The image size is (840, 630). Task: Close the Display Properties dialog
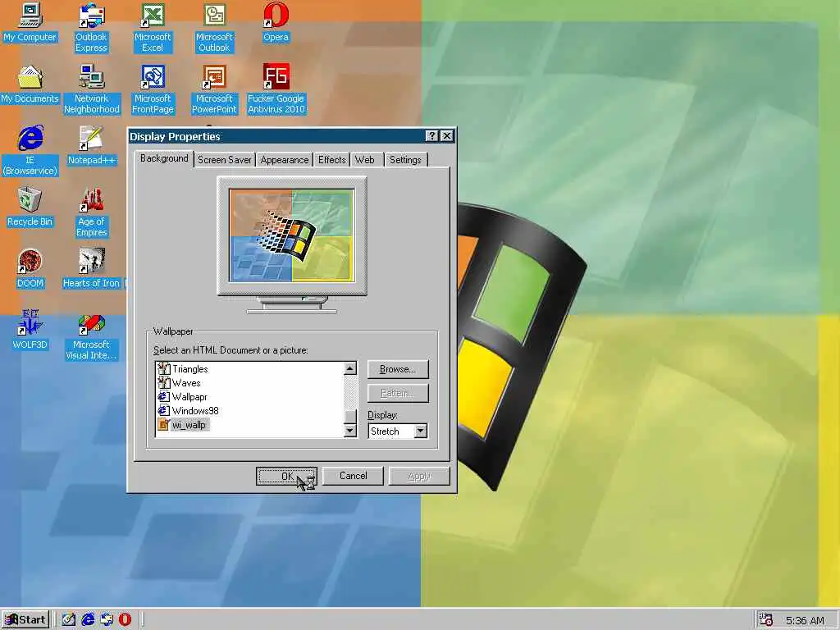(447, 136)
